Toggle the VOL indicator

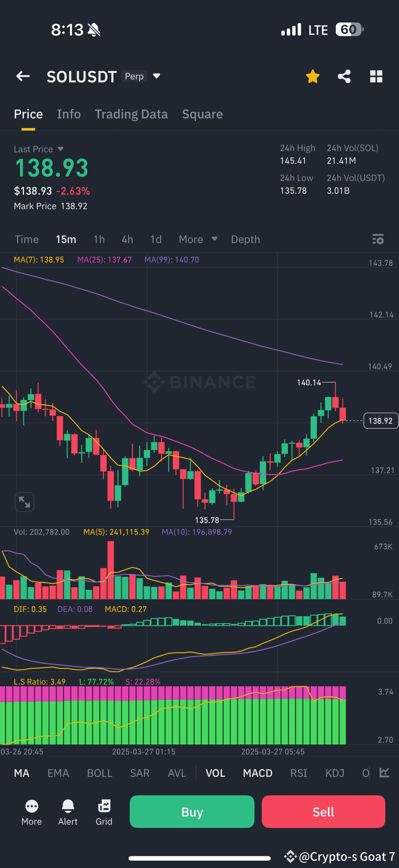coord(215,773)
